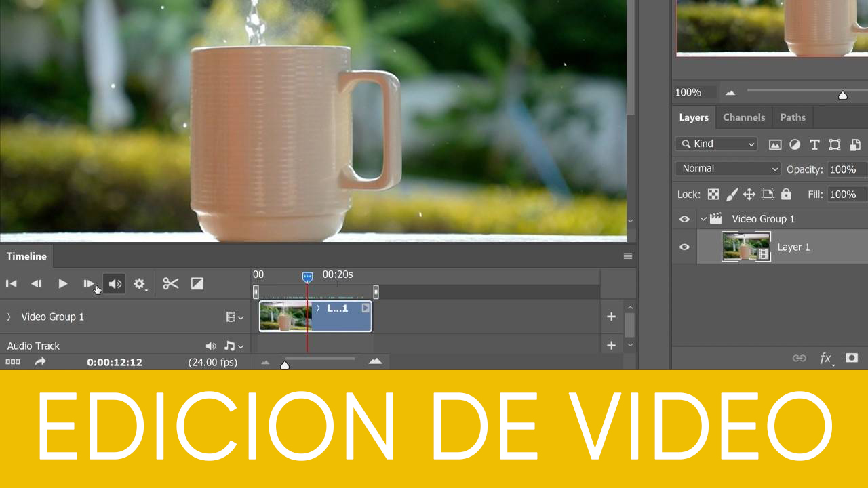The height and width of the screenshot is (488, 868).
Task: Click the Add layer mask button
Action: coord(852,358)
